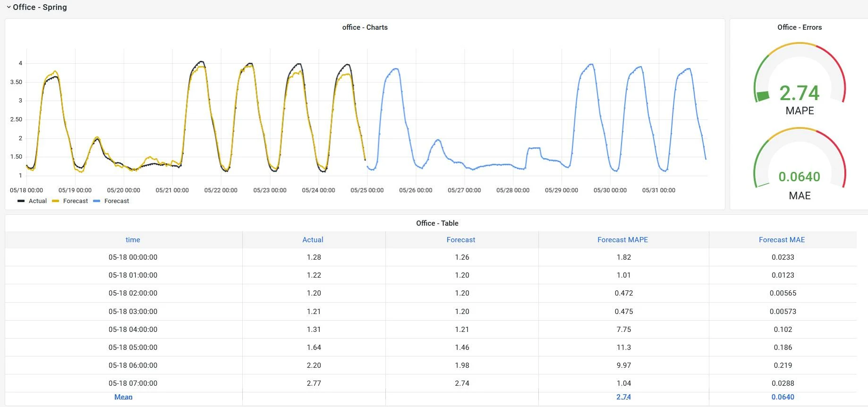Sort table by Forecast MAPE column header
This screenshot has width=868, height=407.
(622, 240)
